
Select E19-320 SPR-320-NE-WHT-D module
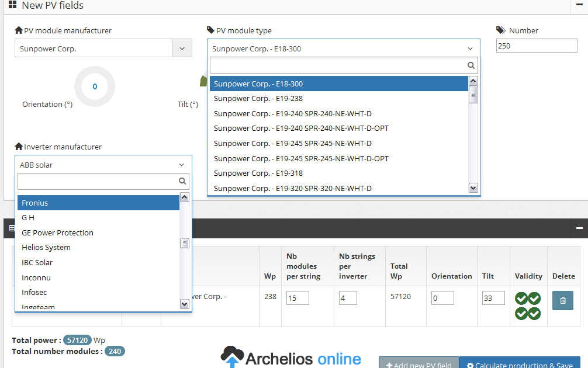339,188
